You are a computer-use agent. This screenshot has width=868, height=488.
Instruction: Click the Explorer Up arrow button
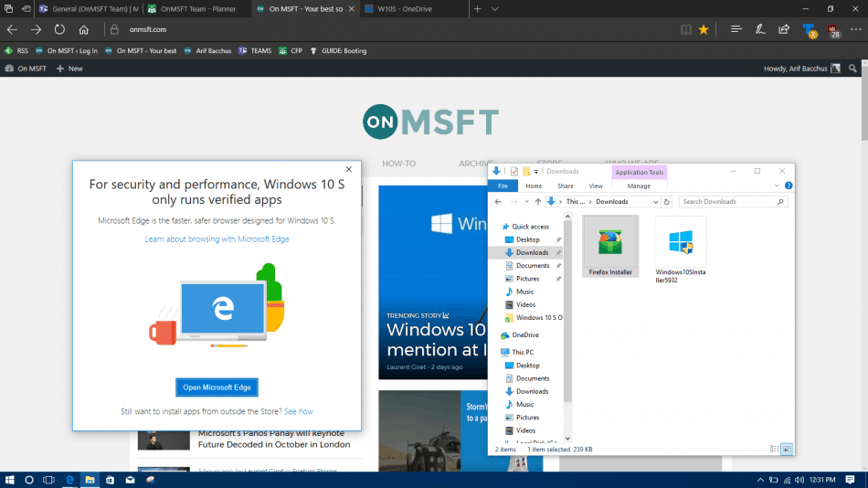click(x=538, y=201)
